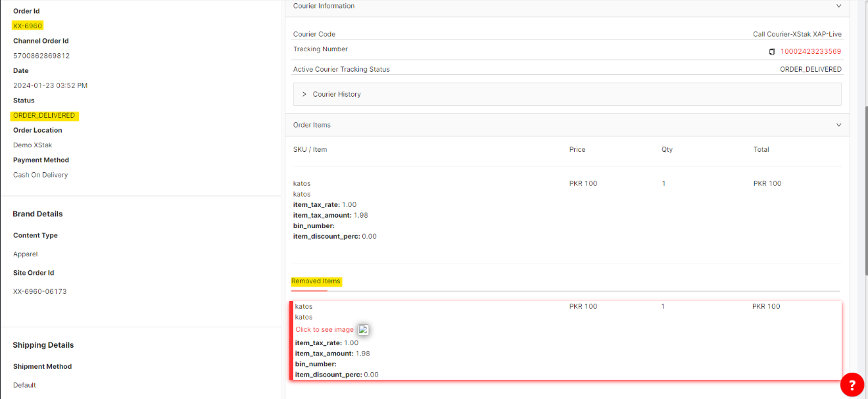Click broken image thumbnail in removed item
868x399 pixels.
coord(363,330)
